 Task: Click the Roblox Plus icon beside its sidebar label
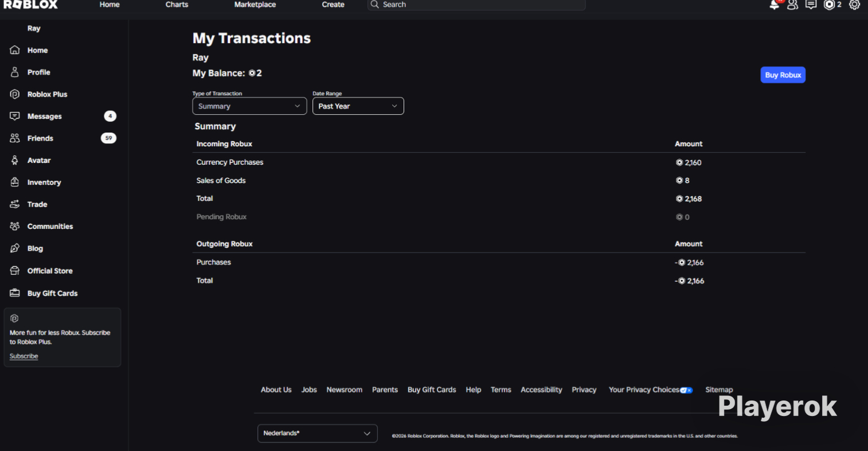pos(15,94)
